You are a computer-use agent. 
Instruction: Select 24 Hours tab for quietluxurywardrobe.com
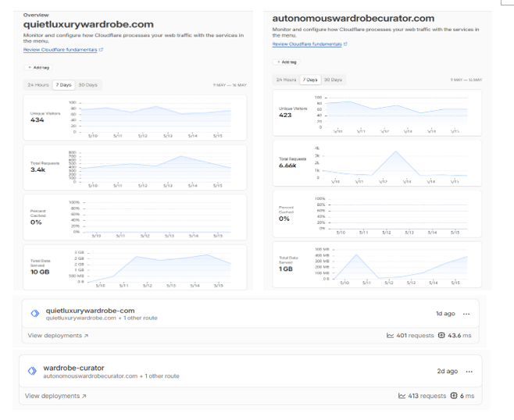(38, 85)
